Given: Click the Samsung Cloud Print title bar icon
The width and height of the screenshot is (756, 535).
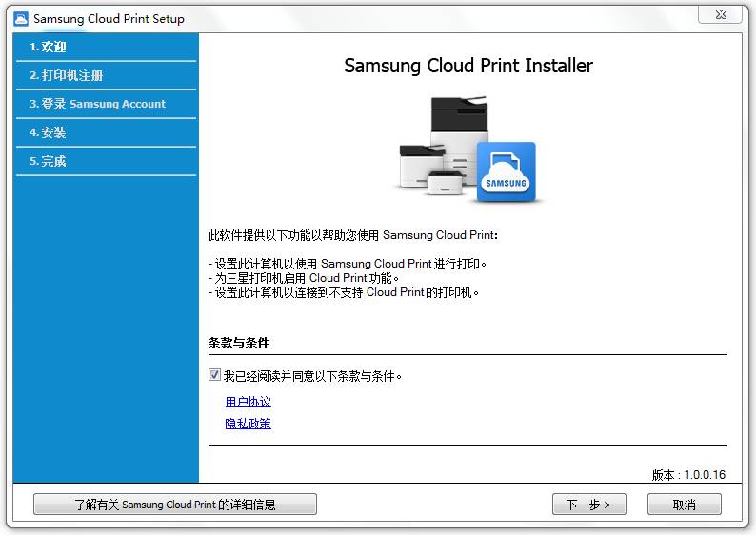Looking at the screenshot, I should coord(21,19).
